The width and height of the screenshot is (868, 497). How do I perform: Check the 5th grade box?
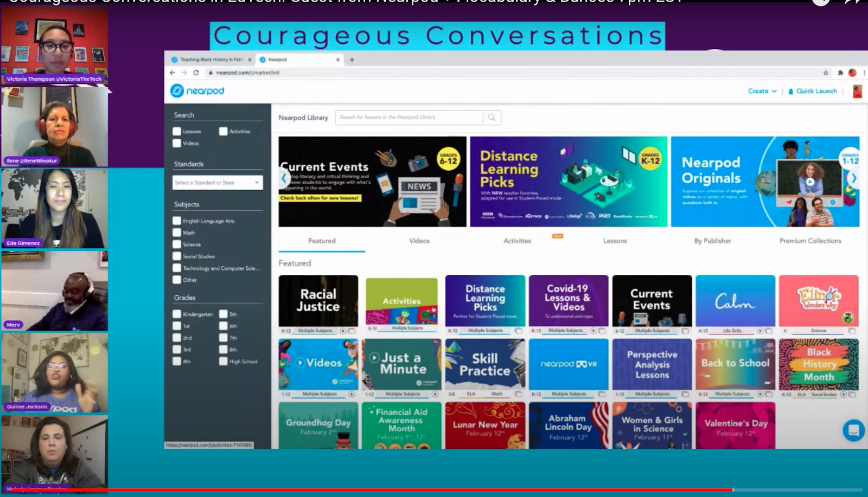(x=223, y=314)
